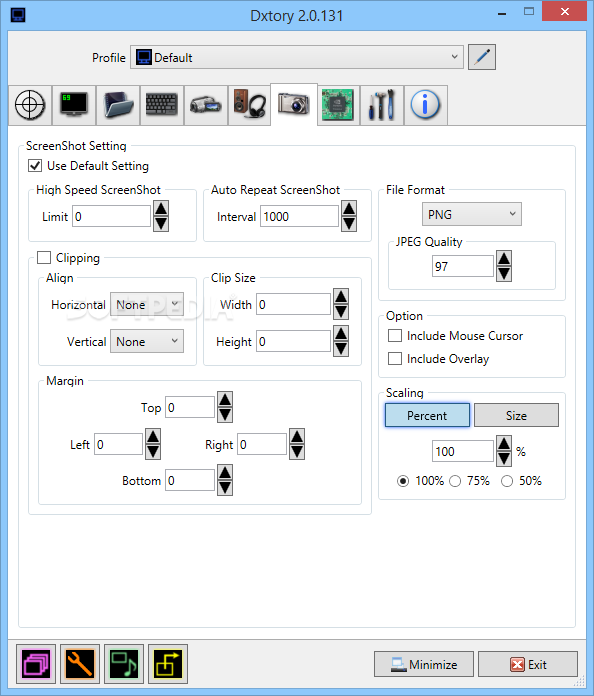Increase JPEG Quality with up arrow

504,258
